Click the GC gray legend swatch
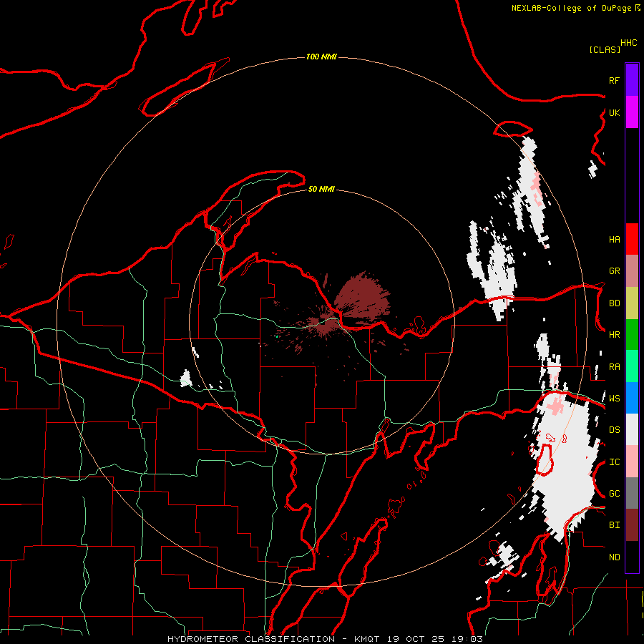 tap(632, 493)
